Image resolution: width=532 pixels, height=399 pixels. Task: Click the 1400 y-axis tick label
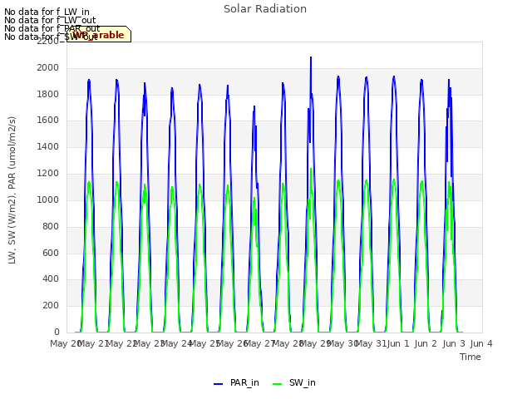[x=48, y=146]
